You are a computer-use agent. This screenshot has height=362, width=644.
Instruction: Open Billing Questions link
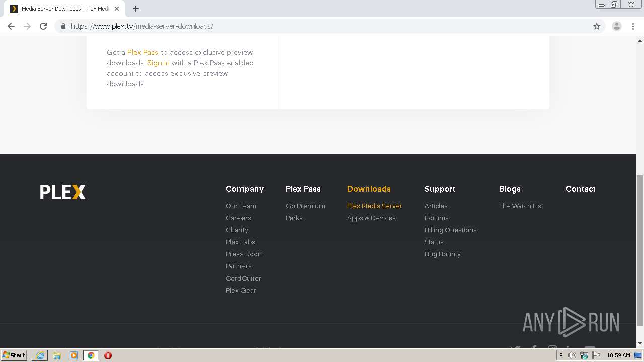pos(451,230)
